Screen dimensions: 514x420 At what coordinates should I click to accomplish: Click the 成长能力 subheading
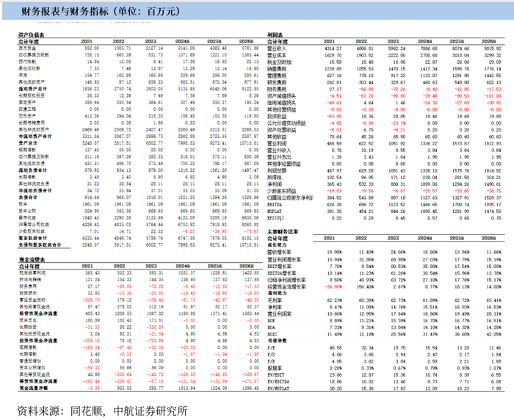click(277, 245)
